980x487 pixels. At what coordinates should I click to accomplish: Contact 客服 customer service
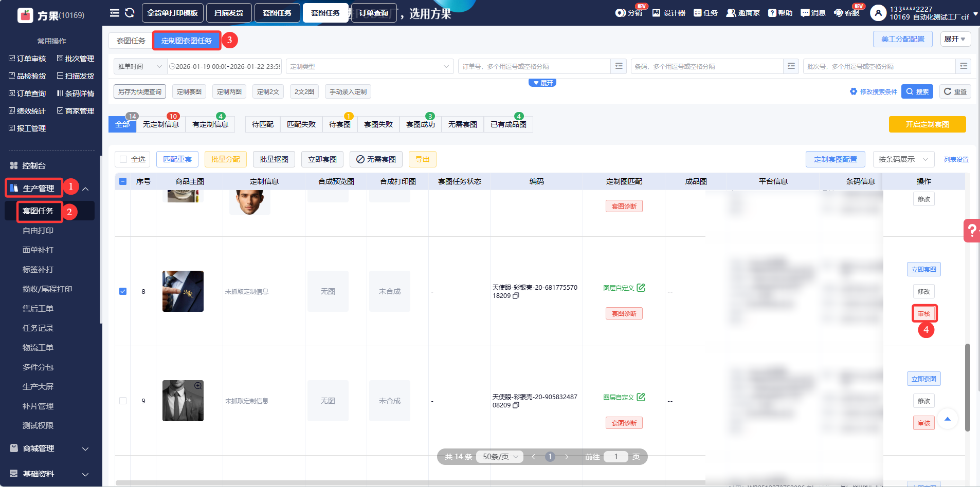click(x=847, y=13)
